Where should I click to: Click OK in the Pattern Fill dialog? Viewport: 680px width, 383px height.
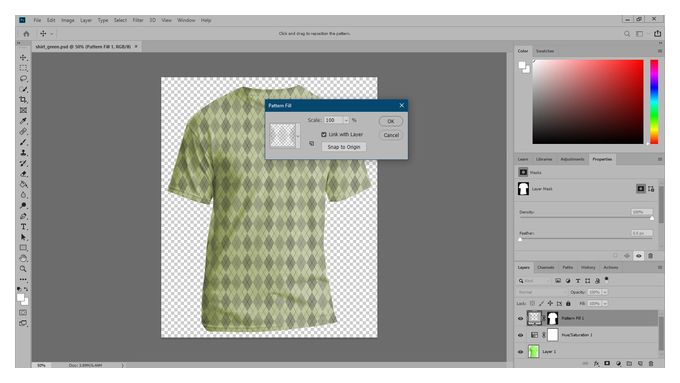point(391,121)
